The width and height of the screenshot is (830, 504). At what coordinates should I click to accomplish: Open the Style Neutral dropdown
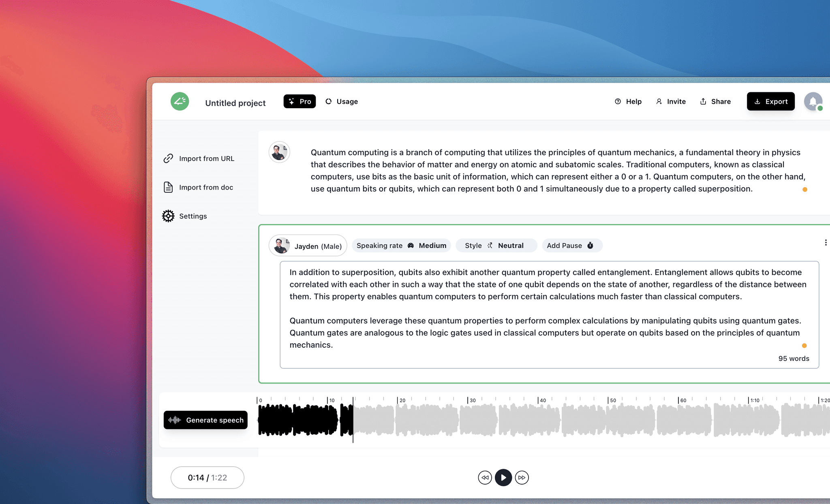point(496,245)
